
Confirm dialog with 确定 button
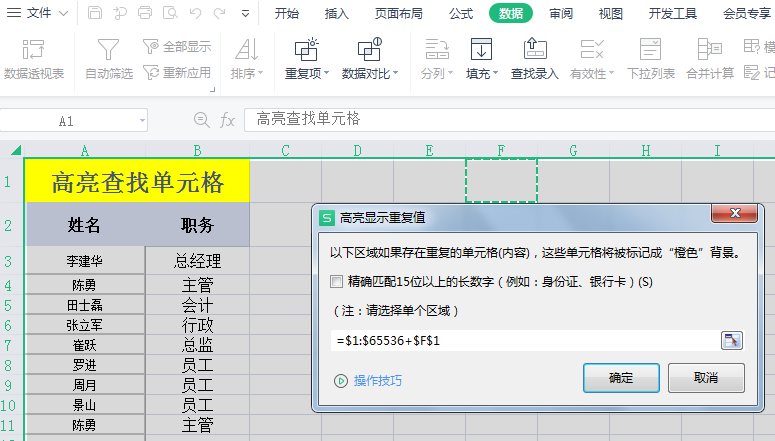pos(621,378)
